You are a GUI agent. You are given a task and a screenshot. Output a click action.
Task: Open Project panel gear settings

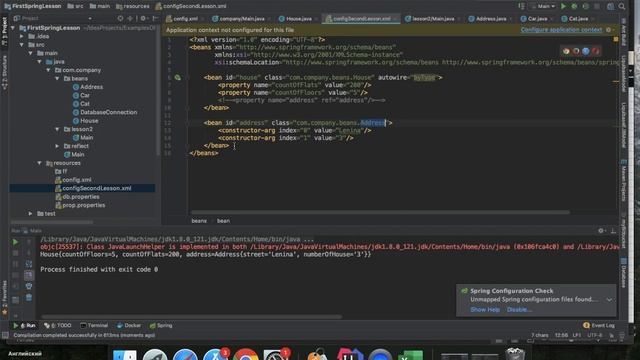143,18
